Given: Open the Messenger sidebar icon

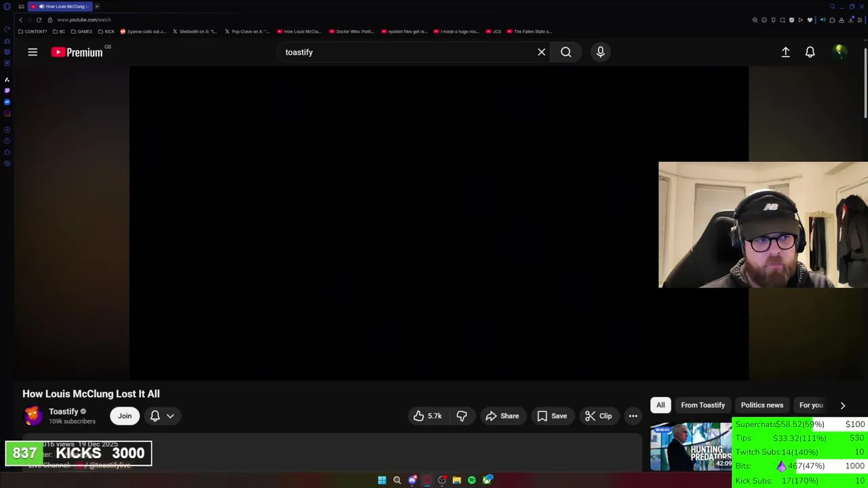Looking at the screenshot, I should tap(7, 102).
